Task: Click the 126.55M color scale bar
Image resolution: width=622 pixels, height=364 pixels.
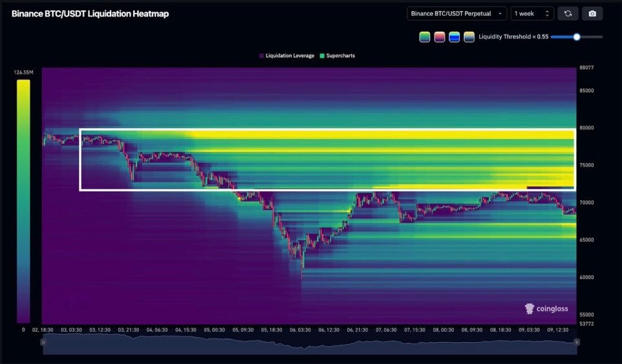Action: coord(23,202)
